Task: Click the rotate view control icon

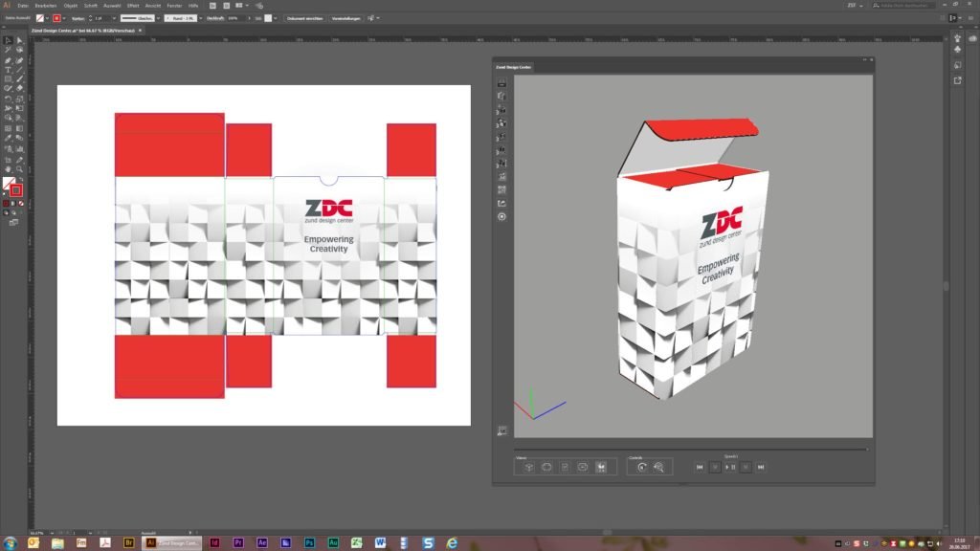Action: pos(641,467)
